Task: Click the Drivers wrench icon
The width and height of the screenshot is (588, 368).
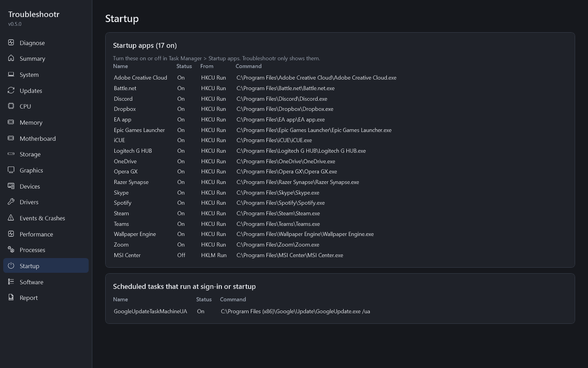Action: click(x=11, y=202)
